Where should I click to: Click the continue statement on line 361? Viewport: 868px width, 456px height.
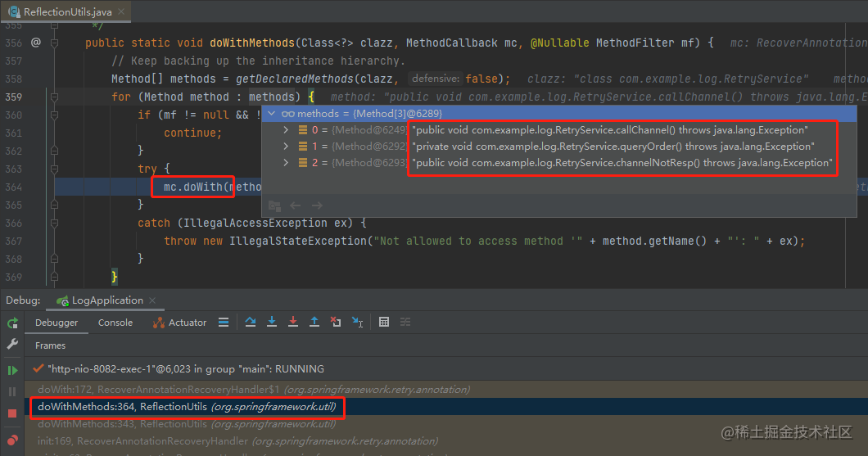pos(192,133)
